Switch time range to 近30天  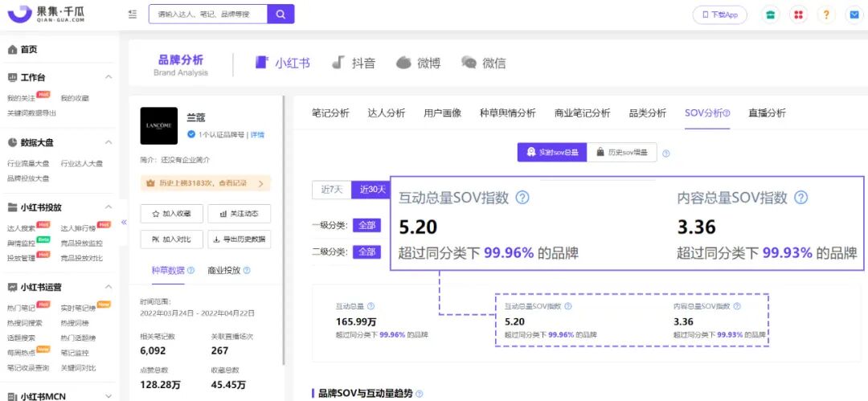click(x=371, y=190)
